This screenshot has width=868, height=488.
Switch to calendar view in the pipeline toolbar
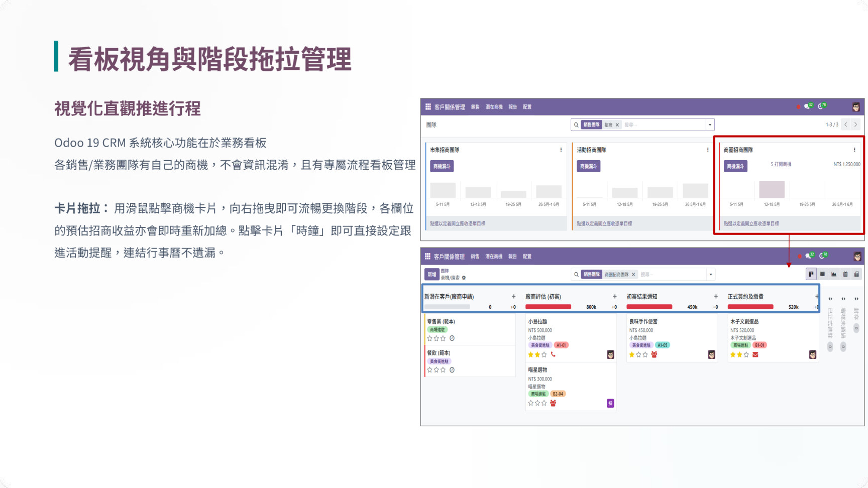coord(845,274)
